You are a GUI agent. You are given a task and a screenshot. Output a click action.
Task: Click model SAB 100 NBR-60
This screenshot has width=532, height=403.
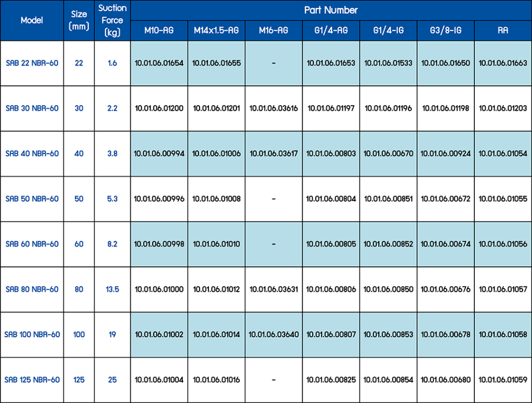coord(32,334)
